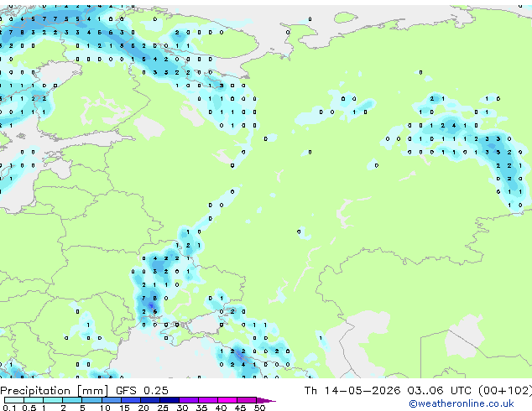Click the legend label "40"
532x411 pixels.
click(221, 408)
